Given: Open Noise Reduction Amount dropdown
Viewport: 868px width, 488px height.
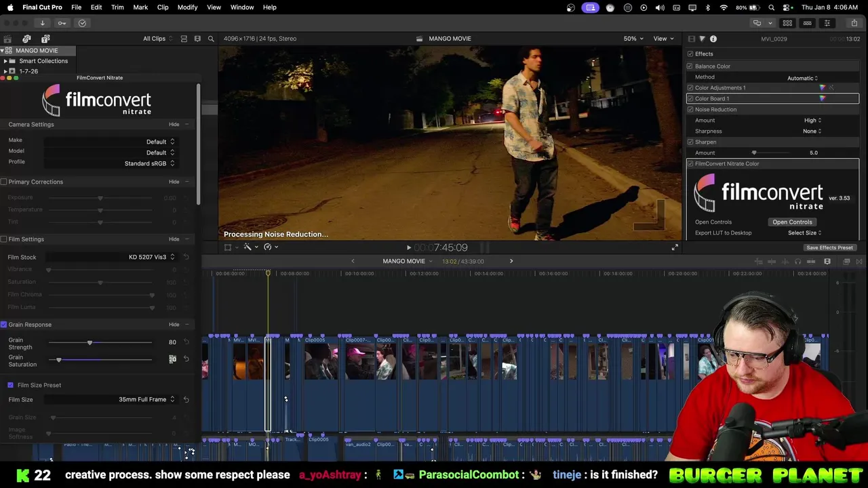Looking at the screenshot, I should click(x=812, y=120).
